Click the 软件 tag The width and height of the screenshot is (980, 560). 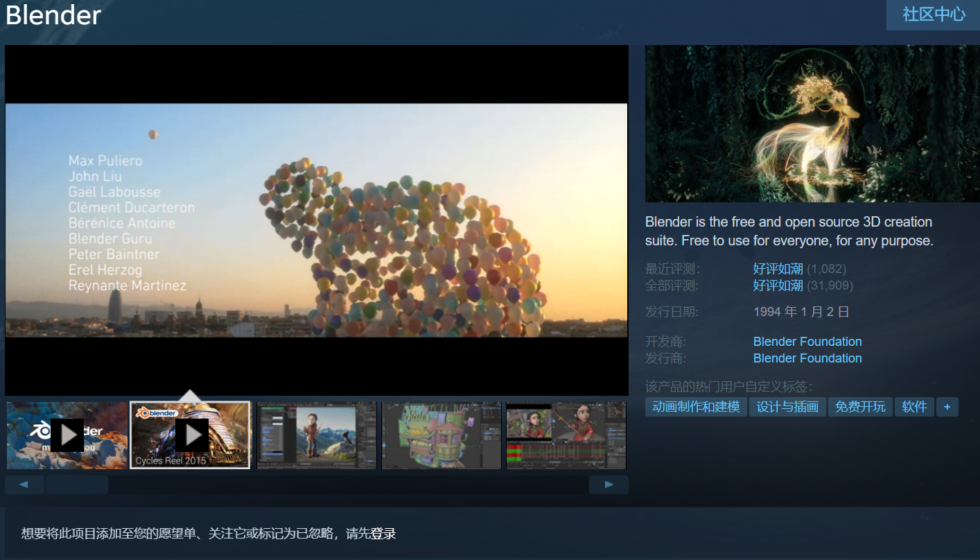pos(914,407)
